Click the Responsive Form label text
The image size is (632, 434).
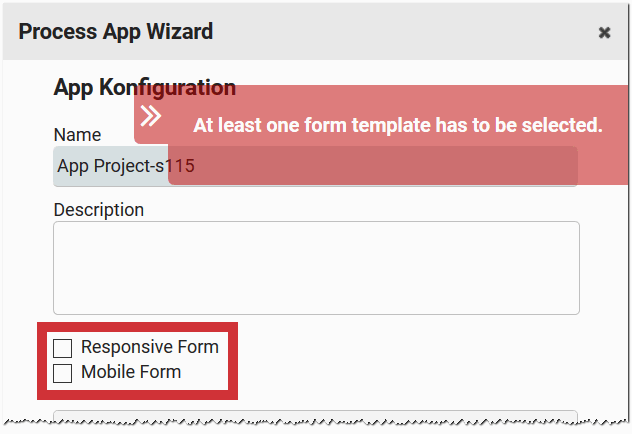(149, 348)
